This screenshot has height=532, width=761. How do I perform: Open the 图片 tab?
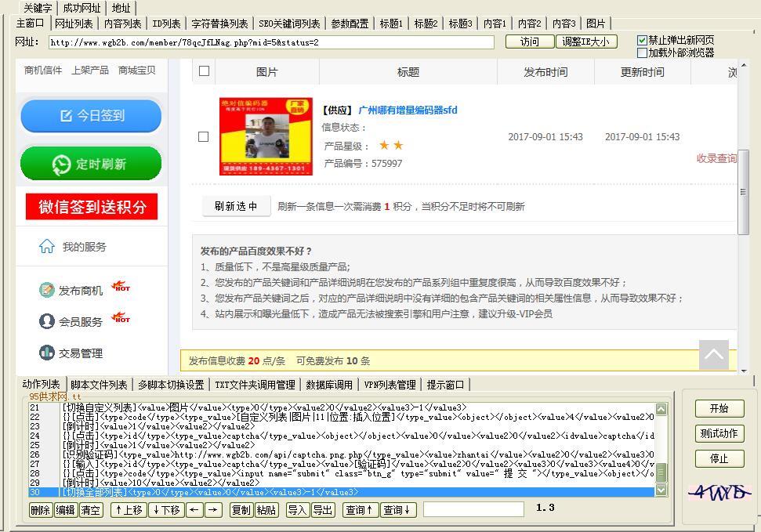(596, 24)
